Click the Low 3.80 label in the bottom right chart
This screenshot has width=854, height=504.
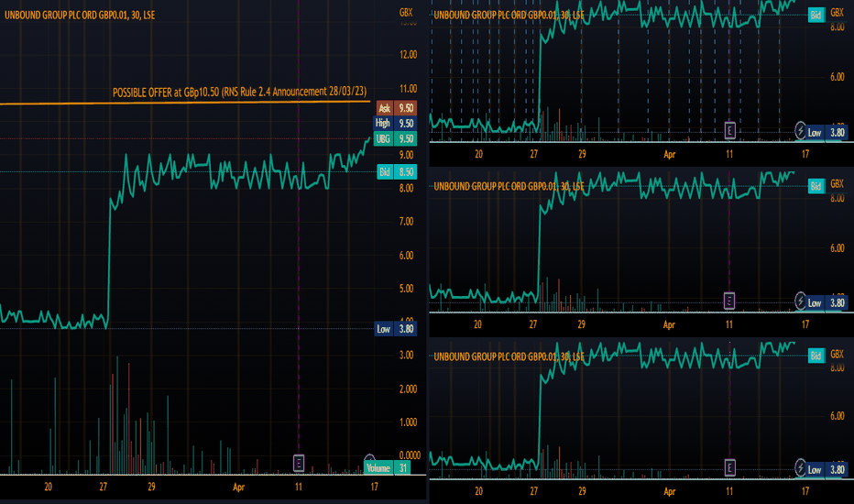point(827,470)
